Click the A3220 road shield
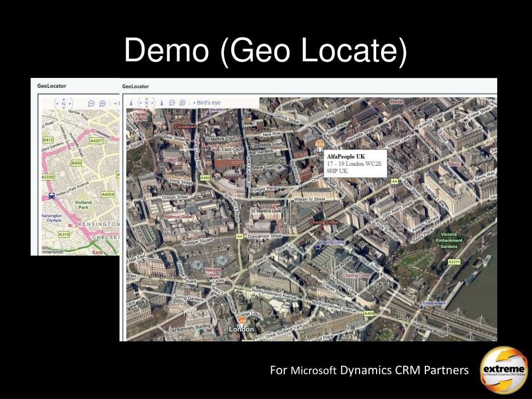The width and height of the screenshot is (532, 399). 48,177
